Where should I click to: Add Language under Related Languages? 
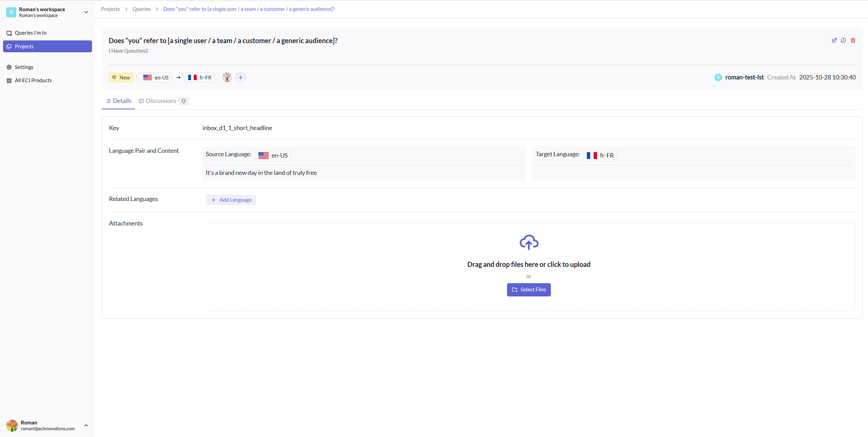231,200
